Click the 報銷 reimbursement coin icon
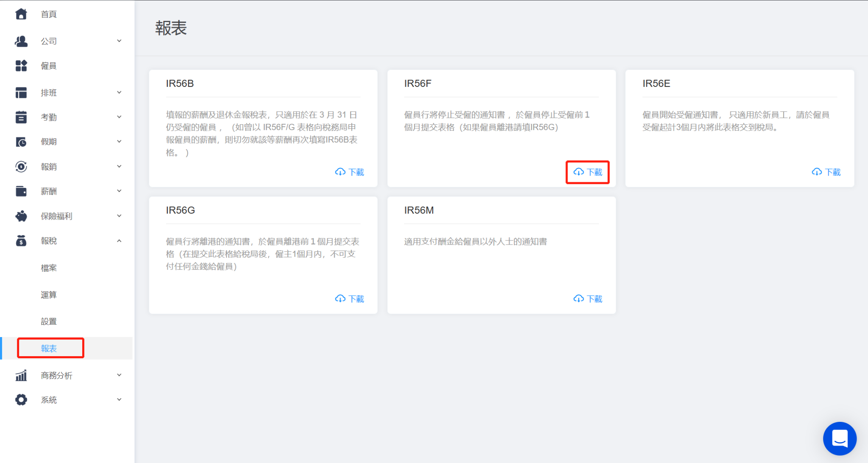The image size is (868, 463). (21, 166)
